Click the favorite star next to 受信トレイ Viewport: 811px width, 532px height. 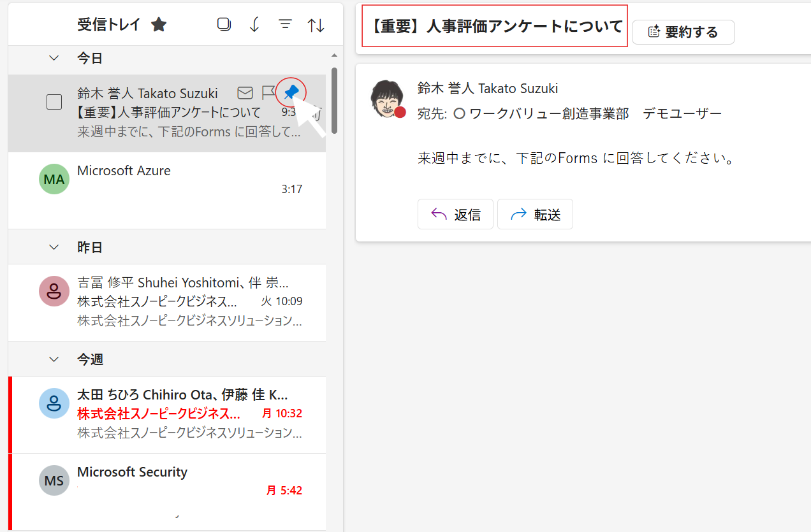(x=159, y=25)
